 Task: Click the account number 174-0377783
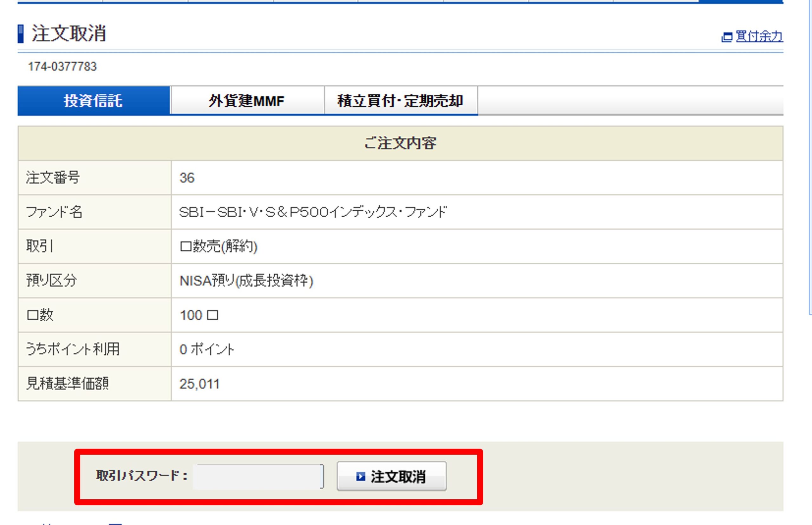coord(62,67)
